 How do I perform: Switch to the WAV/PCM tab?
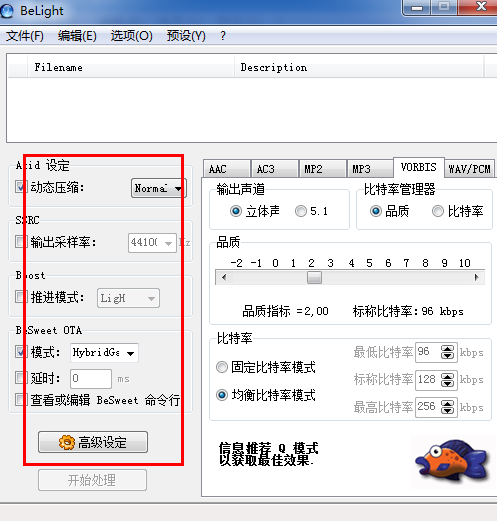[469, 169]
